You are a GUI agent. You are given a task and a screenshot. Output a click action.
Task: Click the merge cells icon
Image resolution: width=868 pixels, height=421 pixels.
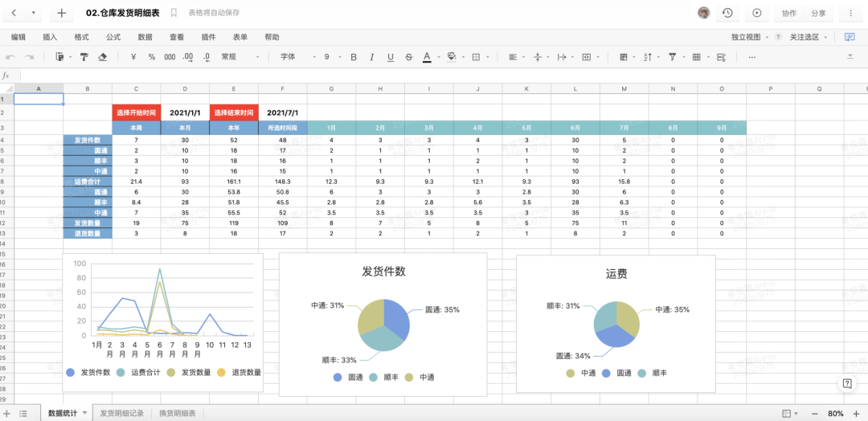click(x=587, y=57)
